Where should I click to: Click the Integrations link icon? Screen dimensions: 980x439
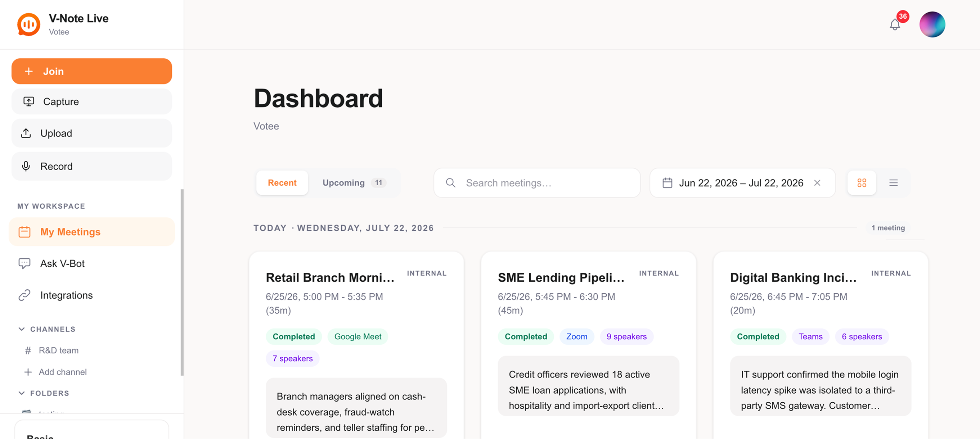coord(24,295)
